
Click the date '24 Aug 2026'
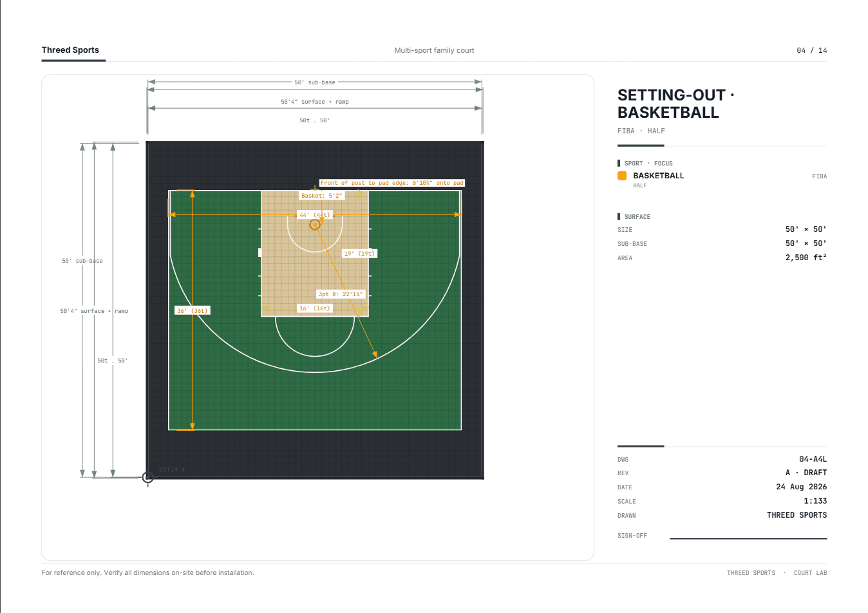(801, 487)
